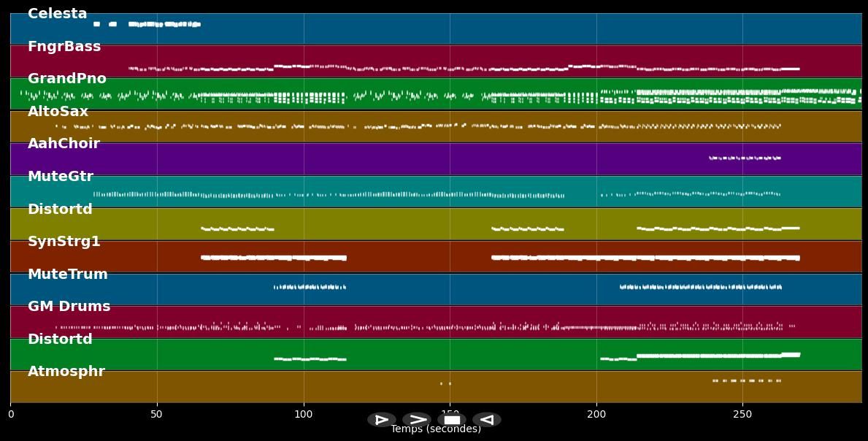The width and height of the screenshot is (868, 441).
Task: Click the stop square playback button
Action: pos(452,420)
